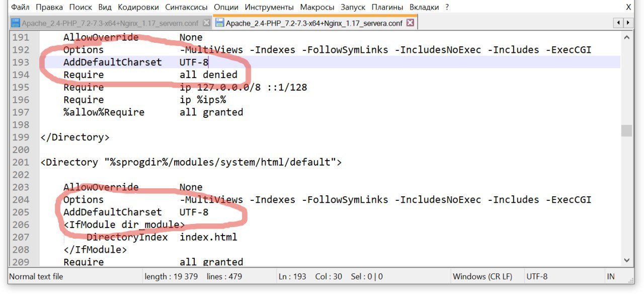Click the save icon on servern.conf tab
Screen dimensions: 644x294
coord(16,23)
